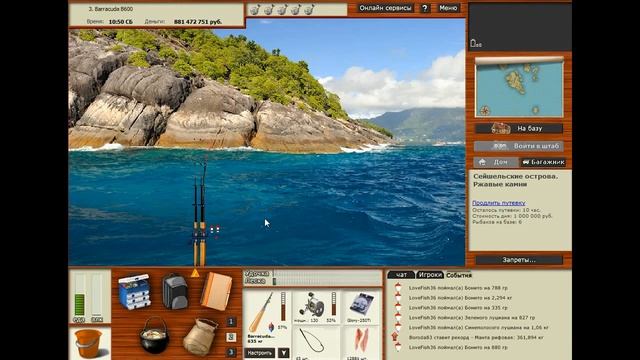Click the time value 10:50 Сб
The width and height of the screenshot is (640, 360).
coord(120,22)
